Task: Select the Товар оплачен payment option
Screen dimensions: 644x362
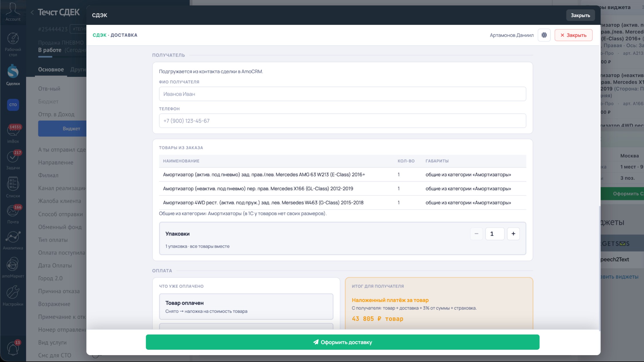Action: [x=246, y=307]
